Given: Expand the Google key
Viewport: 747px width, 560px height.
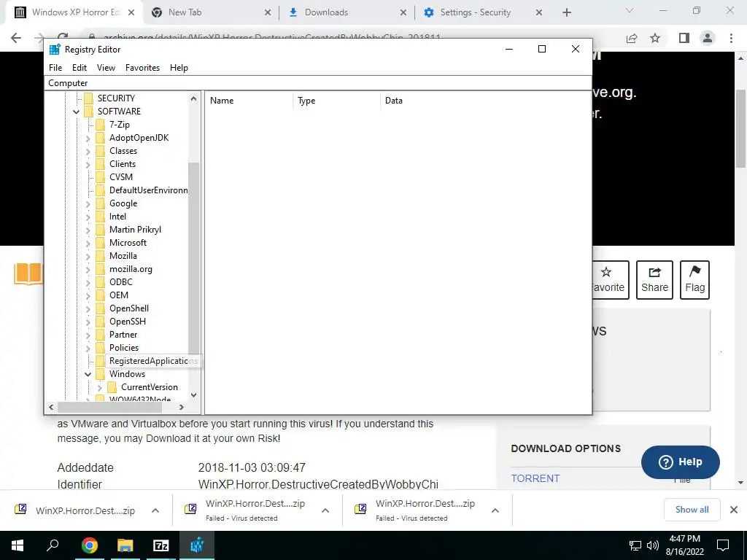Looking at the screenshot, I should coord(88,204).
